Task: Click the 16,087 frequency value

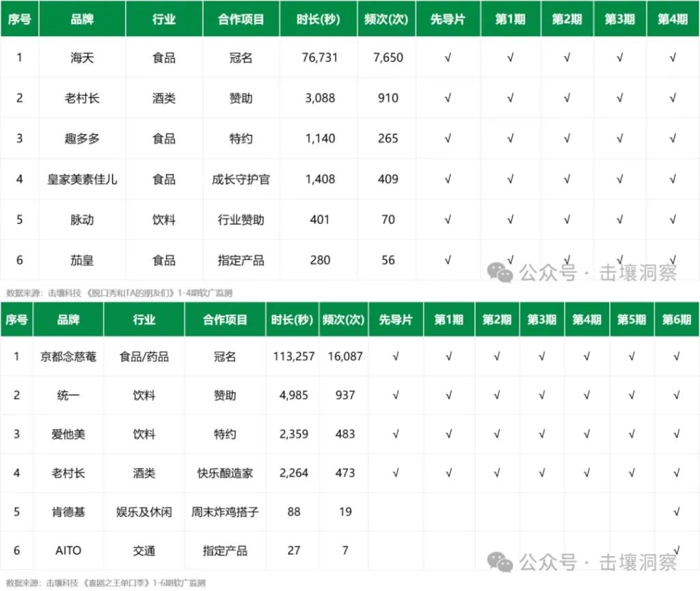Action: pyautogui.click(x=345, y=356)
